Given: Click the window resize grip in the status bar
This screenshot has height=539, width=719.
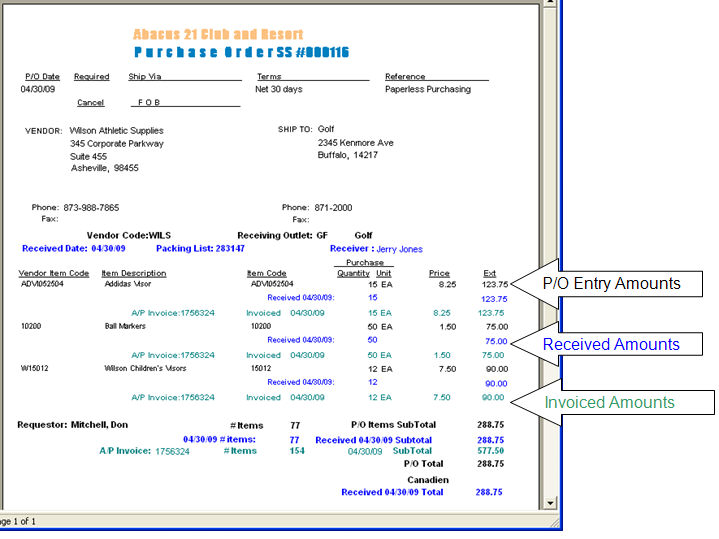Looking at the screenshot, I should point(555,522).
